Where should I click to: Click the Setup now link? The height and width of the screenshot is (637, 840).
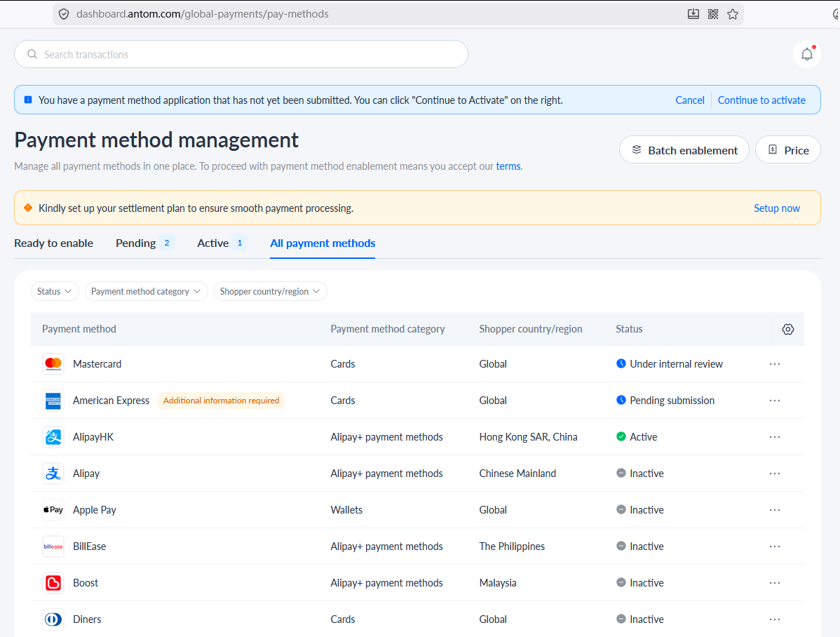click(x=777, y=208)
